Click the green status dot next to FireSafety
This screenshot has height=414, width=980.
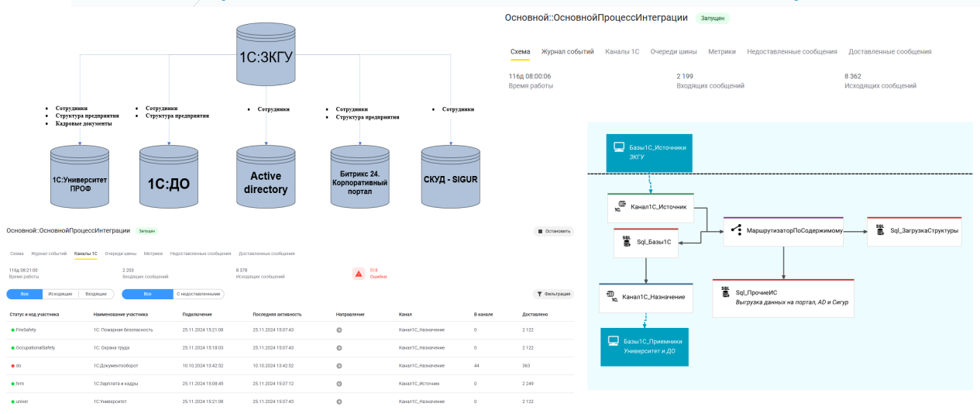pyautogui.click(x=12, y=329)
